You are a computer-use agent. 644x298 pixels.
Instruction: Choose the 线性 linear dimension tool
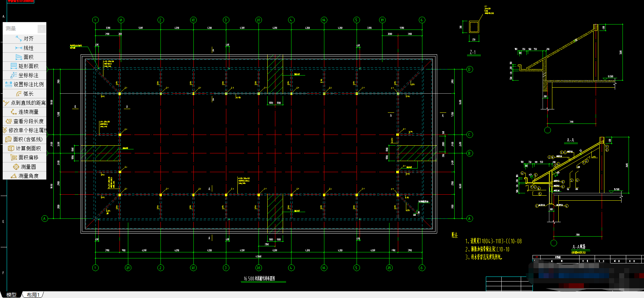[x=25, y=48]
